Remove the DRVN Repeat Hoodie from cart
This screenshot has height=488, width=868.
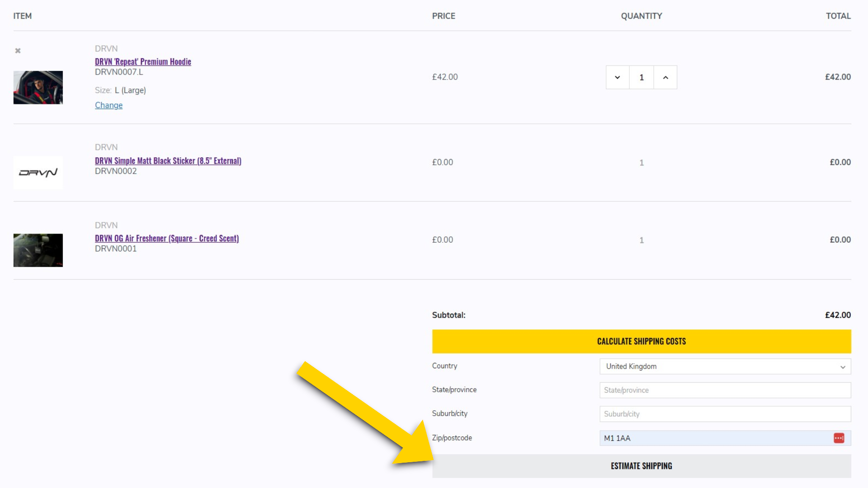18,51
